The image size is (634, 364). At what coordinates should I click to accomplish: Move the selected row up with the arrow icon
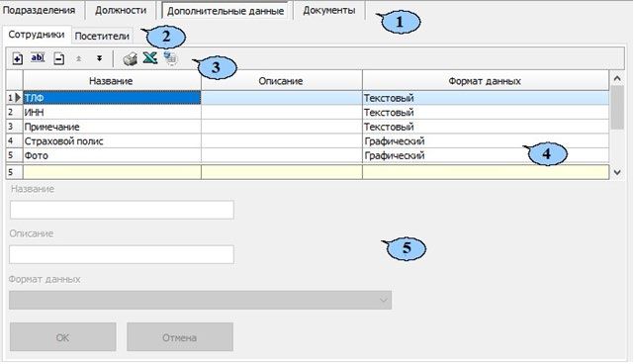[79, 59]
